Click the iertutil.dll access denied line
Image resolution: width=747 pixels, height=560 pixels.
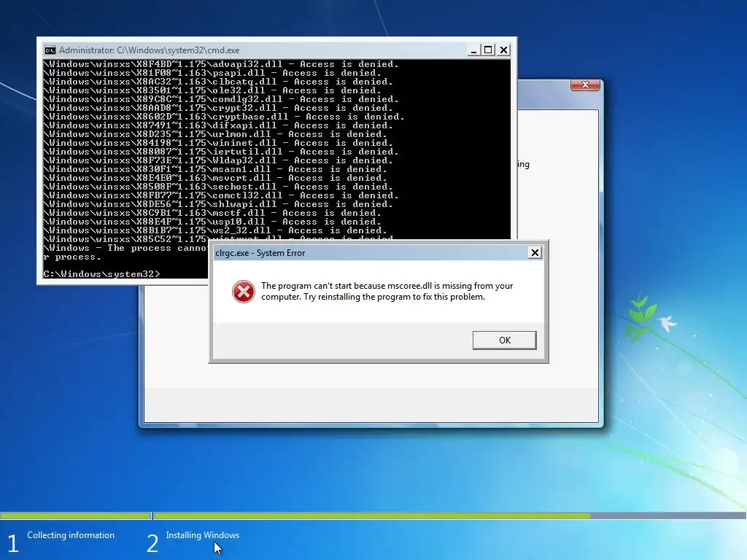(x=221, y=152)
